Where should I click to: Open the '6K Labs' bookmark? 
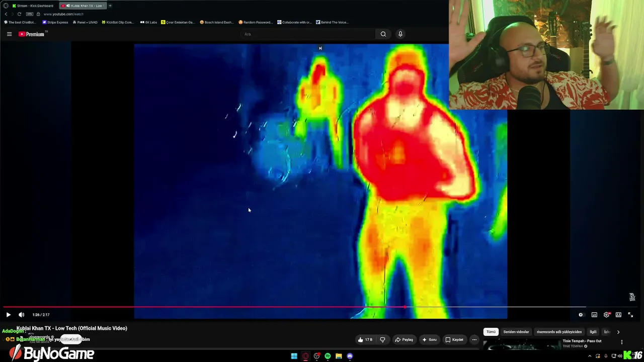coord(148,22)
